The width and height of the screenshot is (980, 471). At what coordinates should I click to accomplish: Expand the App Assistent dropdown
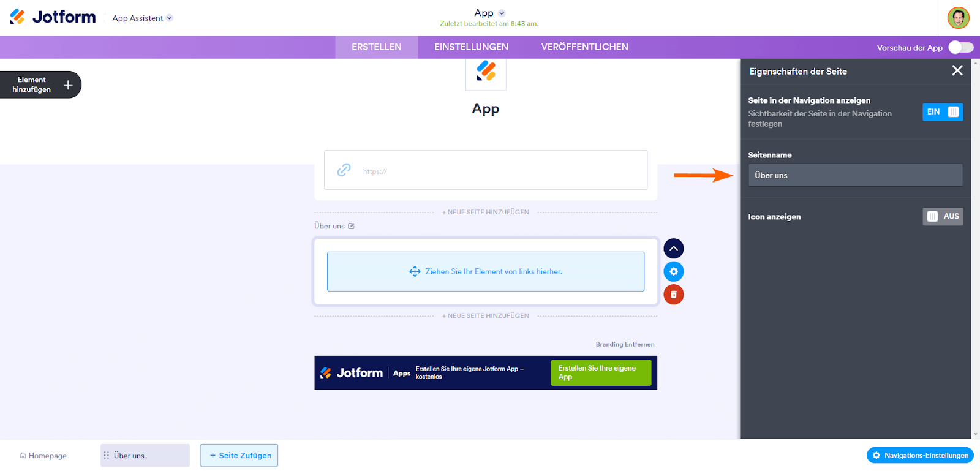(x=170, y=18)
